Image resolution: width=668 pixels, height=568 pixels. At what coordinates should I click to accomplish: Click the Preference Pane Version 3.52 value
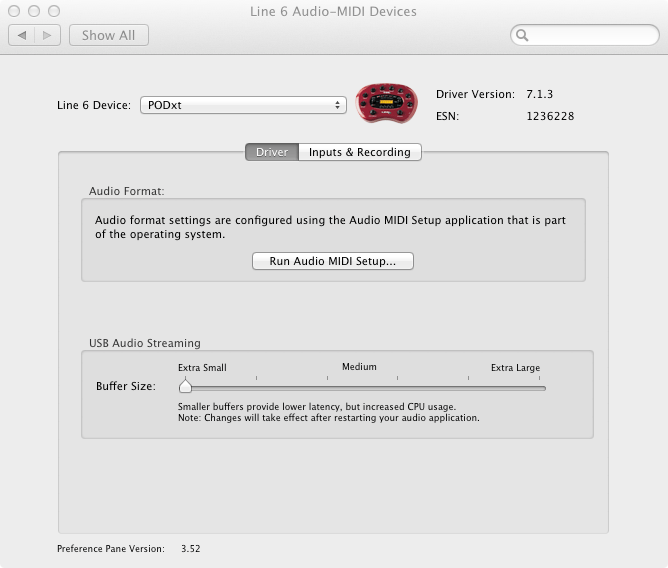tap(190, 548)
